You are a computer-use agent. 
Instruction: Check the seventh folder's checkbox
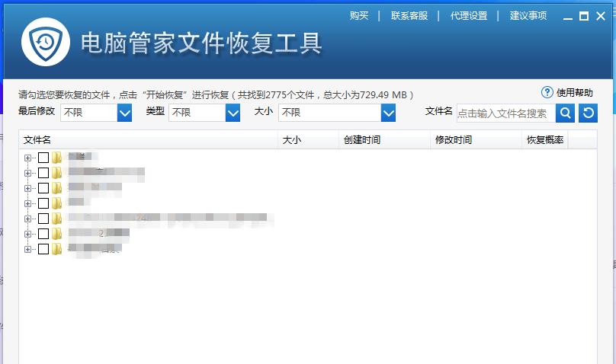[x=43, y=249]
